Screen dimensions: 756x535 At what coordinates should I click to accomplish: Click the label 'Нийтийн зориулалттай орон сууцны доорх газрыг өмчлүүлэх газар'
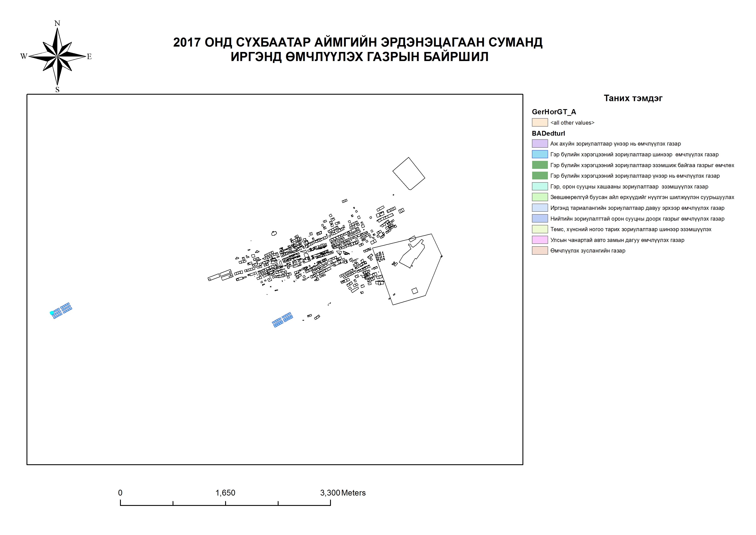[637, 219]
